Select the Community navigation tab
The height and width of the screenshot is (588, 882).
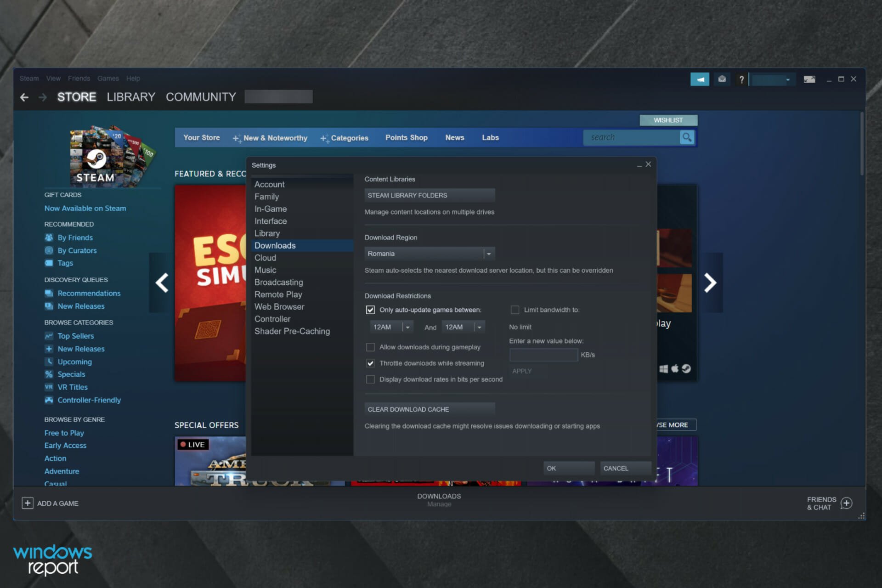[x=201, y=97]
